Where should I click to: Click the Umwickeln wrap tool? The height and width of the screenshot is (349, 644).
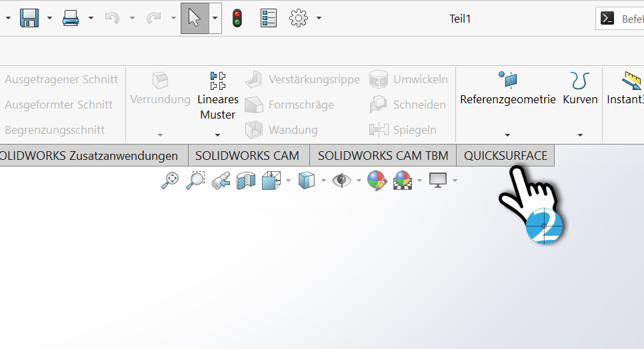click(x=408, y=79)
